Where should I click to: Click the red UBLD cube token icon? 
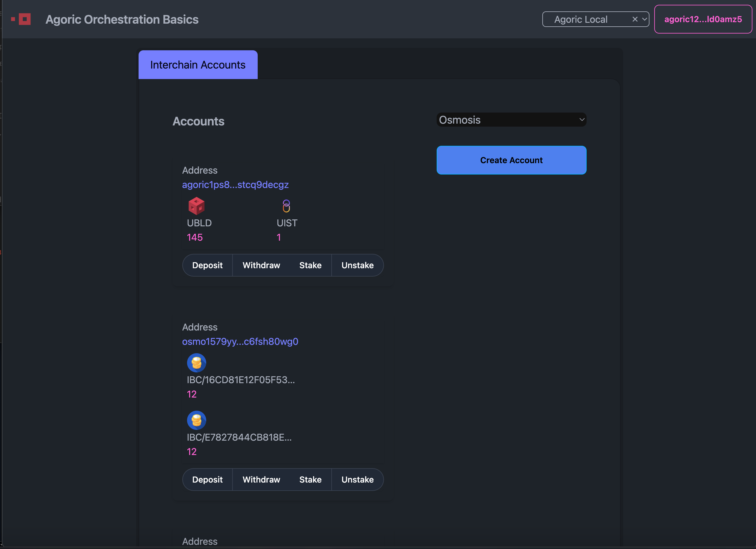(196, 206)
